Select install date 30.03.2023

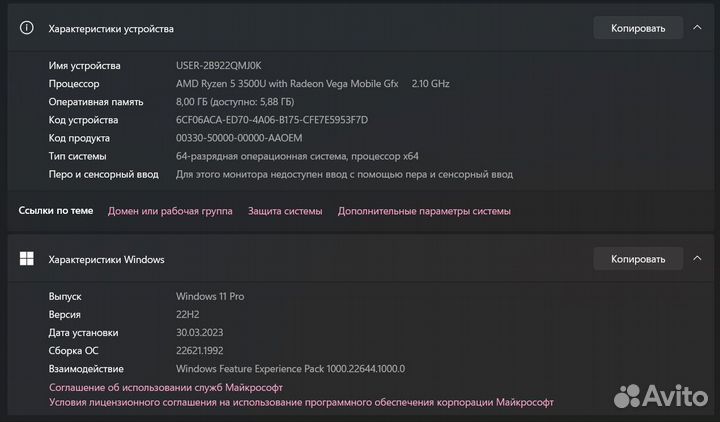(x=199, y=332)
